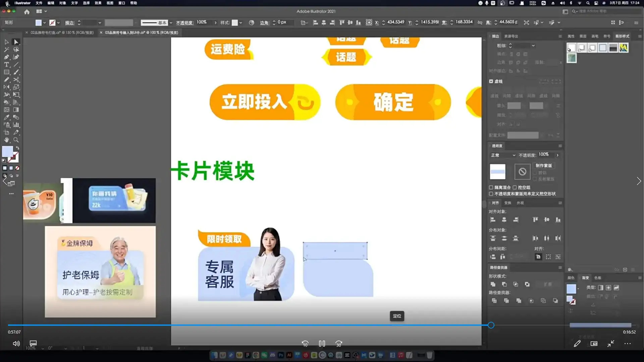Image resolution: width=644 pixels, height=362 pixels.
Task: Select the Eyedropper tool
Action: (x=7, y=117)
